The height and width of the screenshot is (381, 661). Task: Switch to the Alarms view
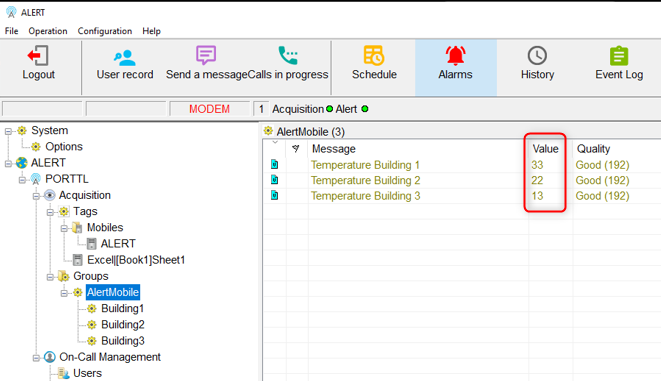coord(455,66)
